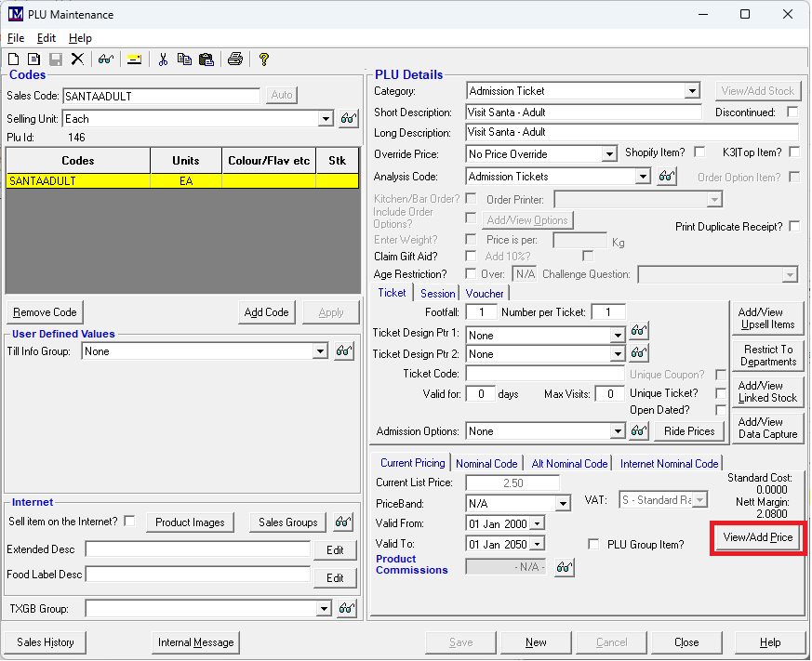Open lookup glasses beside Till Info Group
Viewport: 812px width, 661px height.
(x=344, y=351)
